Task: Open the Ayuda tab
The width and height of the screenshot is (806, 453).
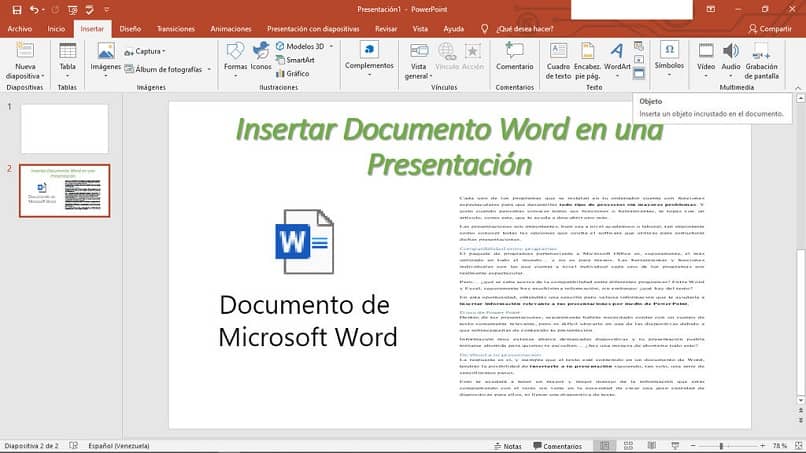Action: [453, 29]
